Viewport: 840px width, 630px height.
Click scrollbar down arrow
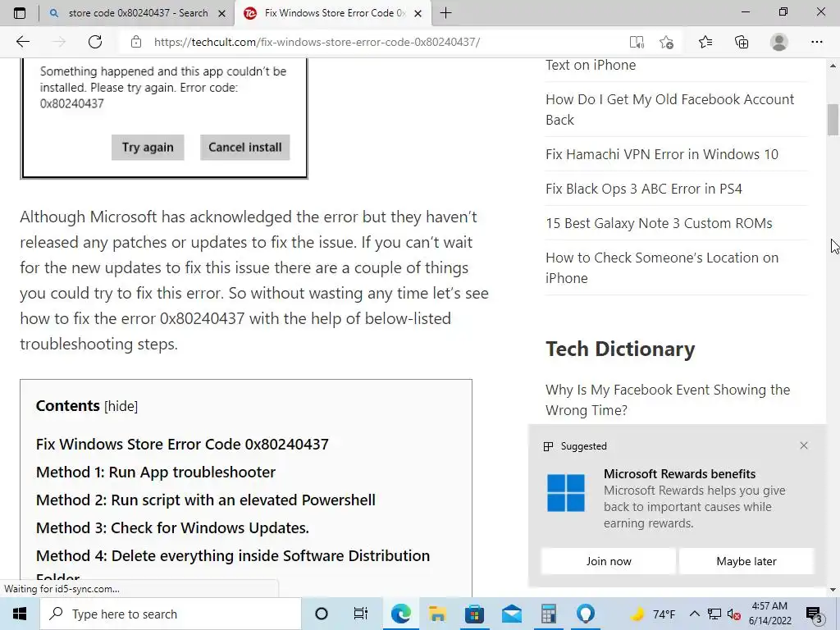833,590
